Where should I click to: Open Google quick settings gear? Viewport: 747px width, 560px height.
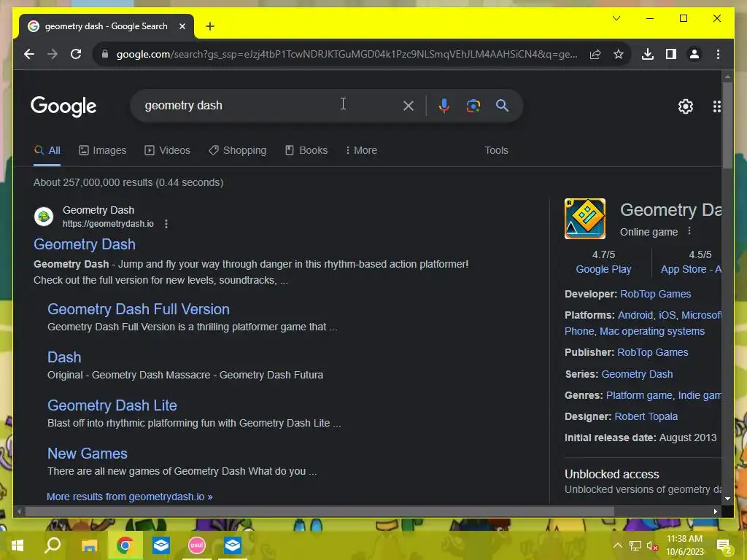point(686,106)
